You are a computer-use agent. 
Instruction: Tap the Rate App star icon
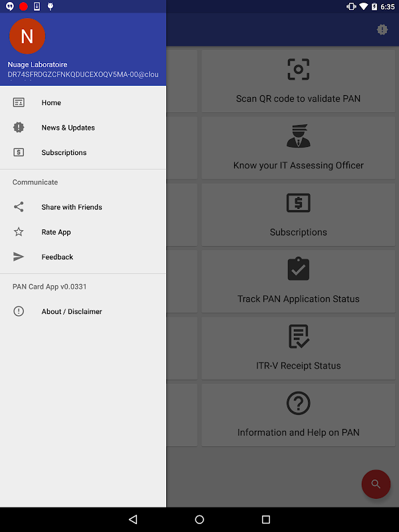19,232
